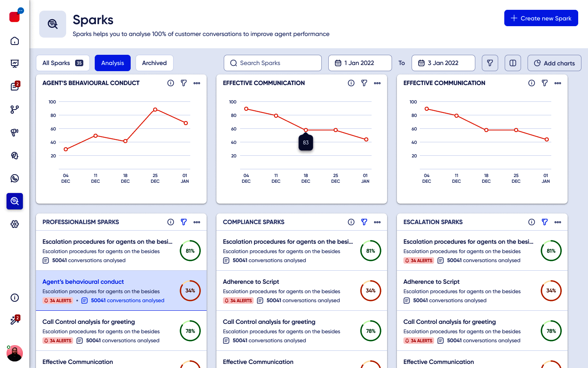Click Create new Spark button
Screen dimensions: 588x368
(x=541, y=18)
